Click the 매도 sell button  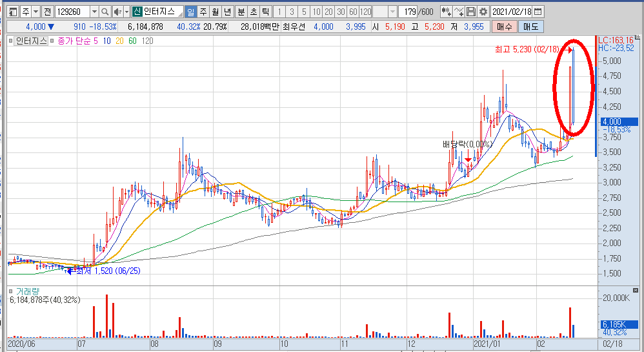pyautogui.click(x=532, y=26)
